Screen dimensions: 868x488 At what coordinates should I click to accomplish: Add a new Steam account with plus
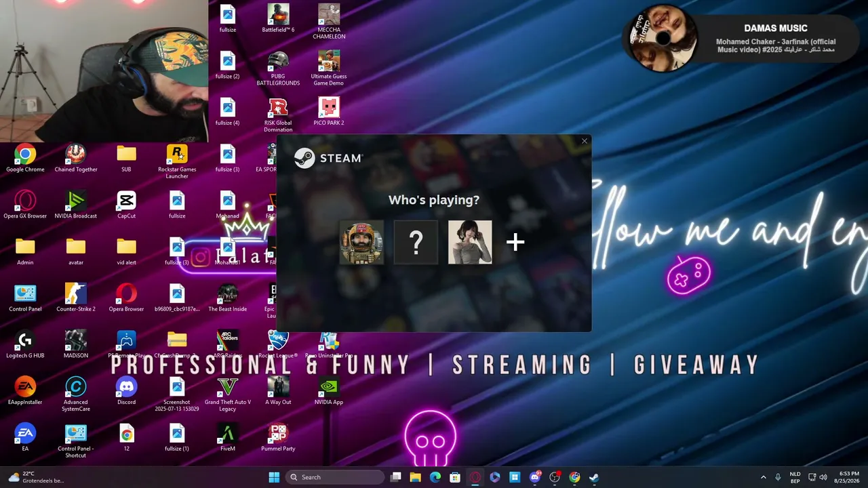(515, 242)
